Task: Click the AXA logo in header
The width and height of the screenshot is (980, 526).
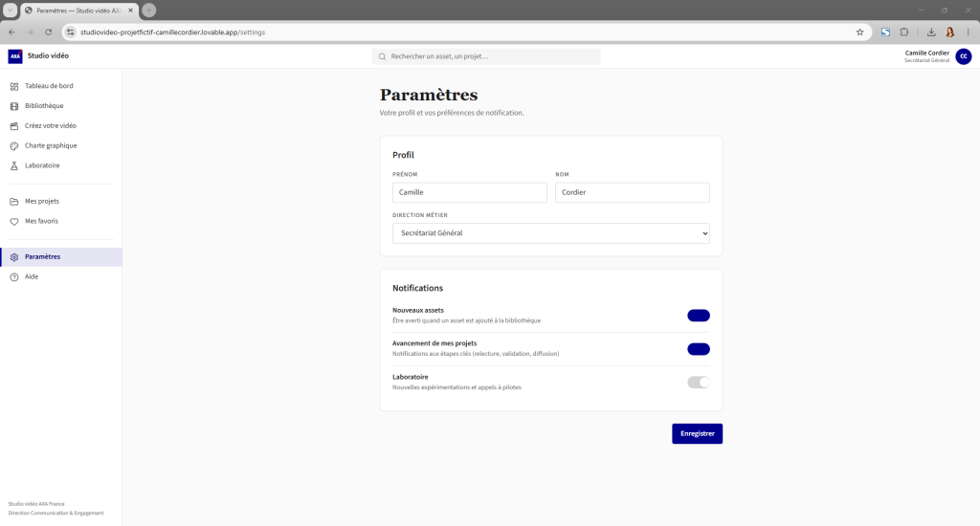Action: click(x=15, y=56)
